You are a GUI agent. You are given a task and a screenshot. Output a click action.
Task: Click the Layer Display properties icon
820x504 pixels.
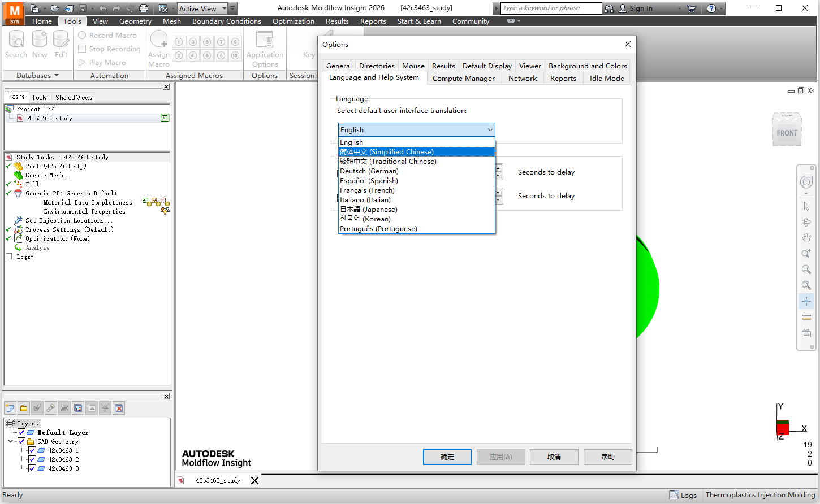point(78,408)
